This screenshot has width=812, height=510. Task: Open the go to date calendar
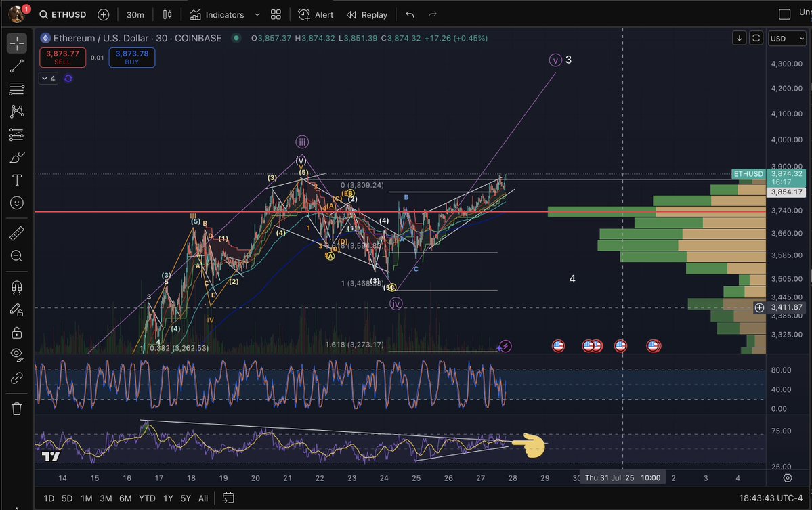point(228,498)
